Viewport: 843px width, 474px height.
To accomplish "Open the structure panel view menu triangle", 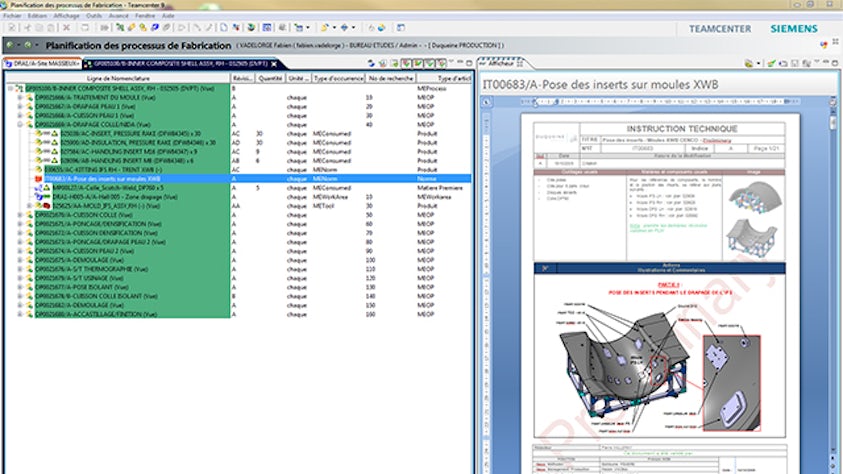I will 452,63.
